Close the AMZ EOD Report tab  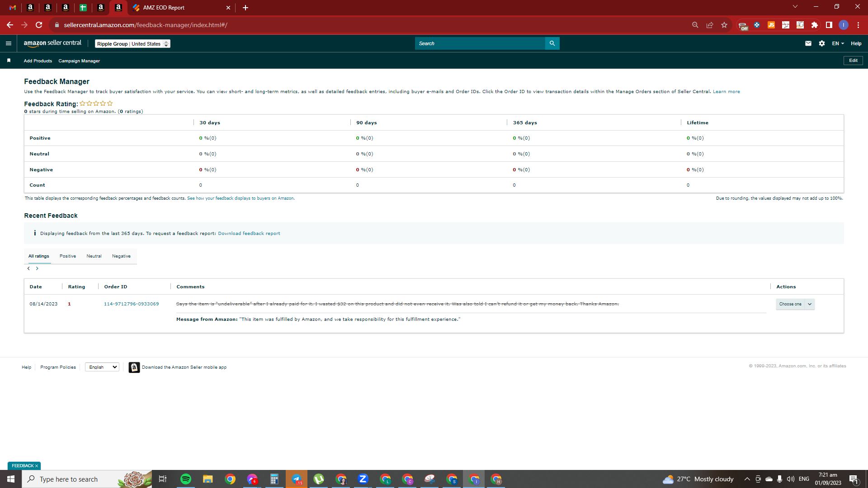[228, 8]
